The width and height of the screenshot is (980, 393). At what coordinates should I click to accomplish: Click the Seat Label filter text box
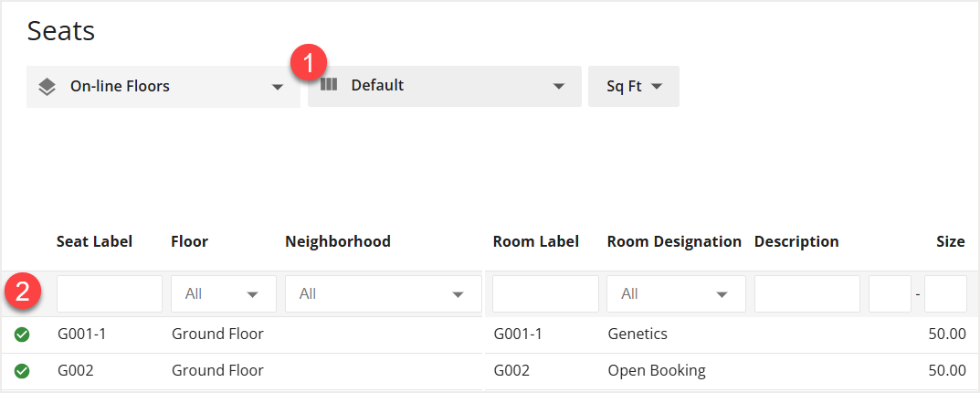(x=110, y=294)
